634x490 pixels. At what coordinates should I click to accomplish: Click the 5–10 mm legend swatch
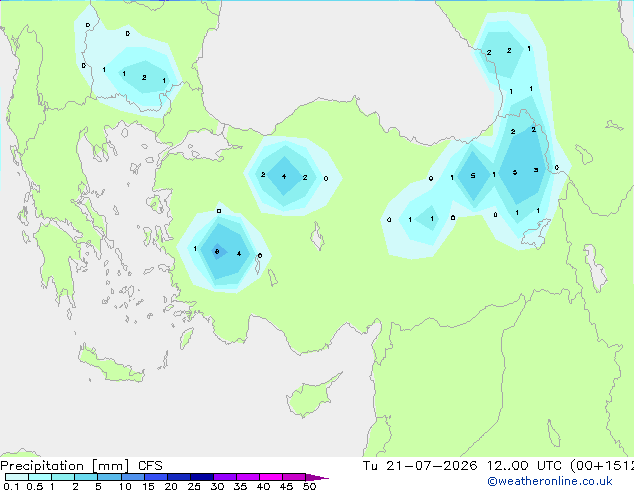[x=109, y=477]
